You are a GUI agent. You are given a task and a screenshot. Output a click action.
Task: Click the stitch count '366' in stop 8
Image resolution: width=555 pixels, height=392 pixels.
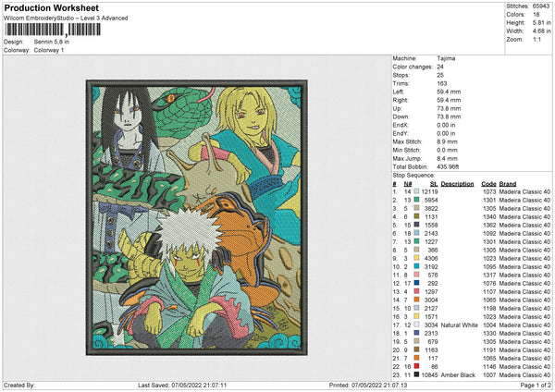pos(433,251)
